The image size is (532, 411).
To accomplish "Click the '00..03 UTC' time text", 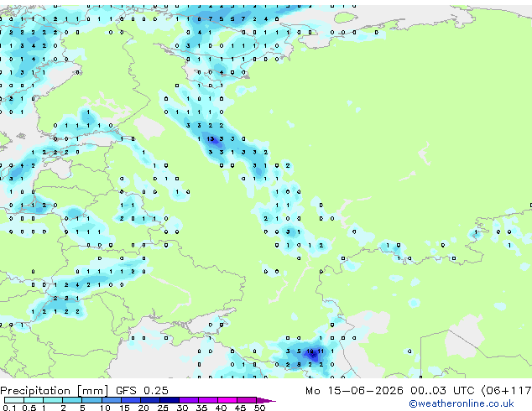I will (x=442, y=391).
